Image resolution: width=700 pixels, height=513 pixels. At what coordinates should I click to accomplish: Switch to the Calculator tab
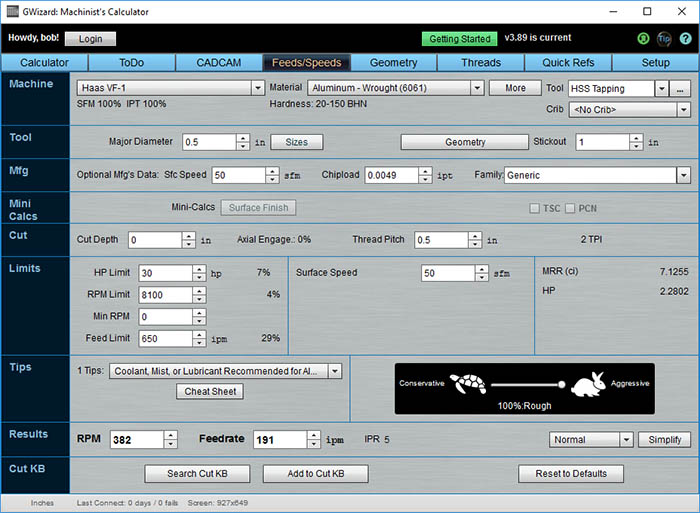44,63
